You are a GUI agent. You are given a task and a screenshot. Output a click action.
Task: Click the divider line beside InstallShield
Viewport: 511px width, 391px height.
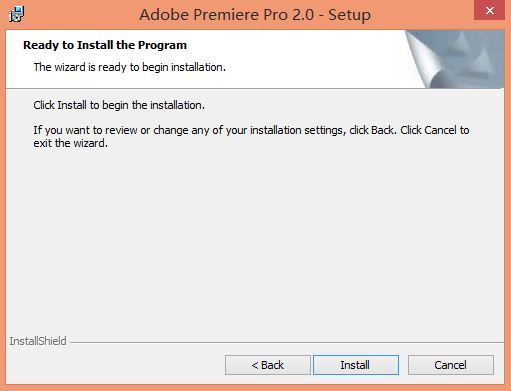(287, 342)
